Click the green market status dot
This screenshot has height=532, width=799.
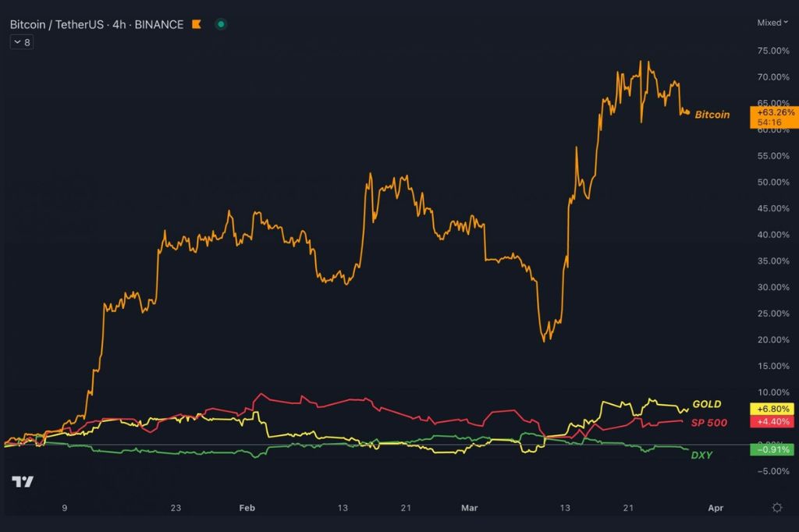[x=221, y=24]
